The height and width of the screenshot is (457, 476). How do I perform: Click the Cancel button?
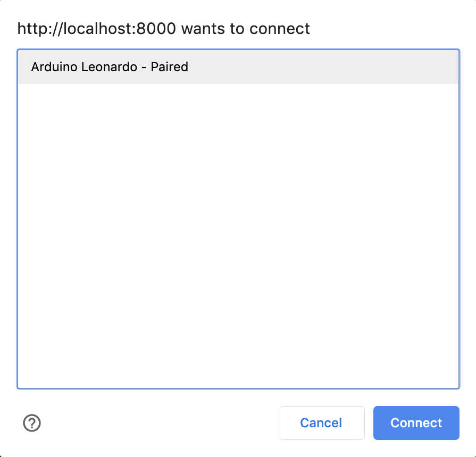(x=321, y=423)
